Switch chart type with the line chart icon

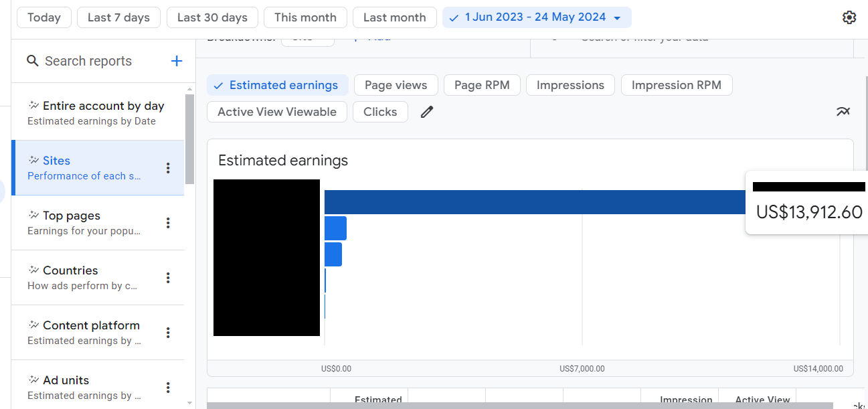coord(843,112)
